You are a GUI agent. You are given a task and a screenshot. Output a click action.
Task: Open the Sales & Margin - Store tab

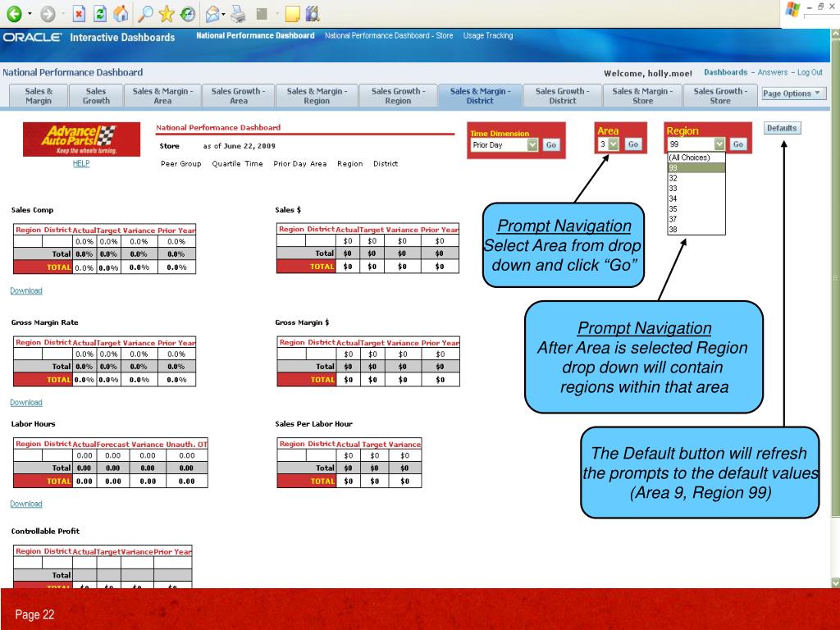point(642,95)
